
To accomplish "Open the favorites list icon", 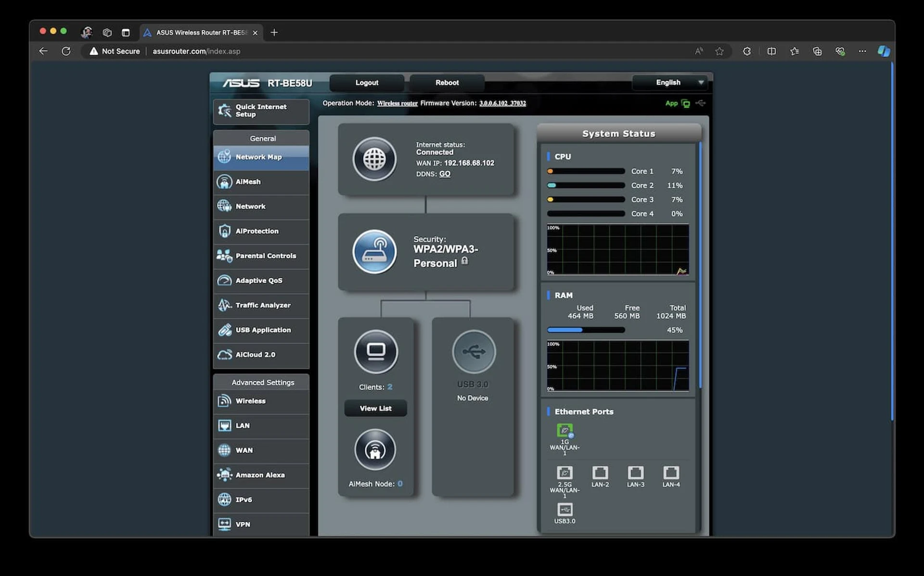I will [x=795, y=51].
